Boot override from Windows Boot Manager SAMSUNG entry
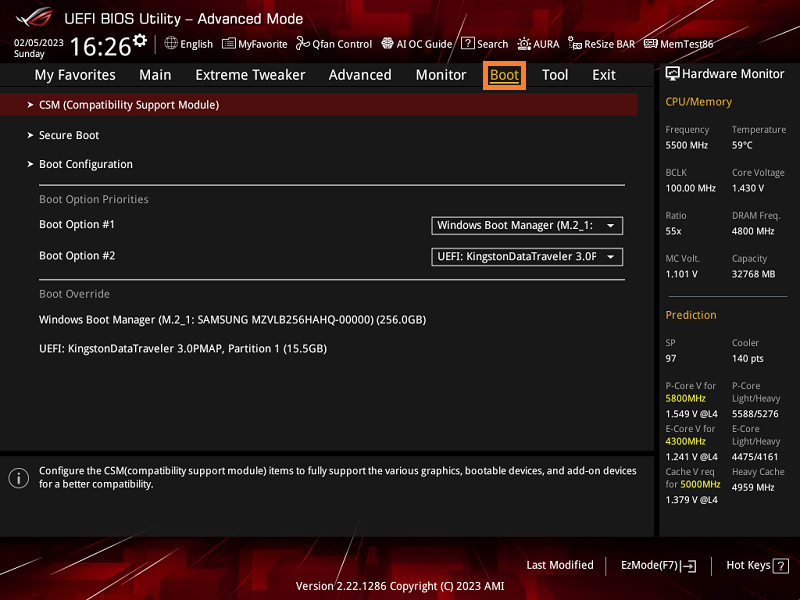 pyautogui.click(x=233, y=320)
